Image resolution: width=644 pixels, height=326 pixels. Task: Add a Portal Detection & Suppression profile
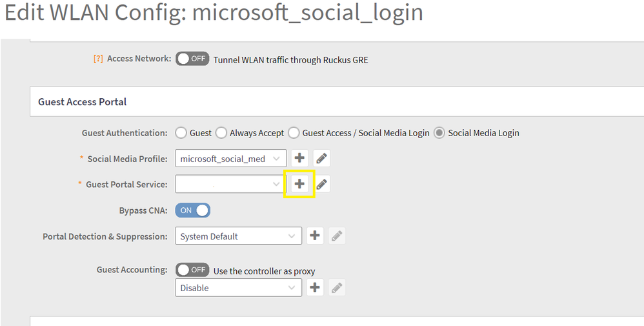(314, 236)
